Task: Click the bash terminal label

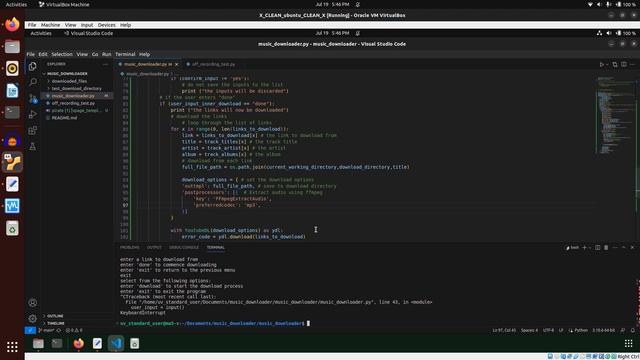Action: point(572,248)
